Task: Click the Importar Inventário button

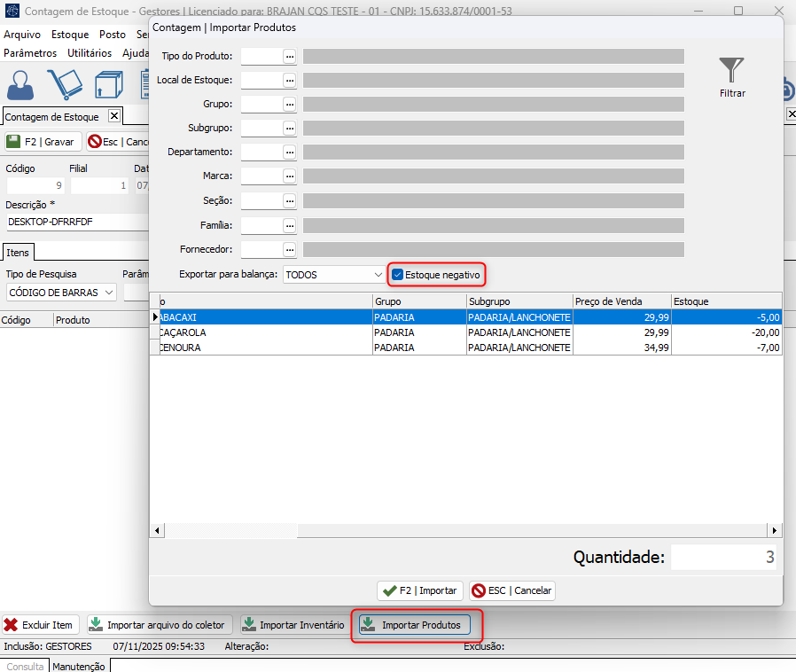Action: click(293, 625)
